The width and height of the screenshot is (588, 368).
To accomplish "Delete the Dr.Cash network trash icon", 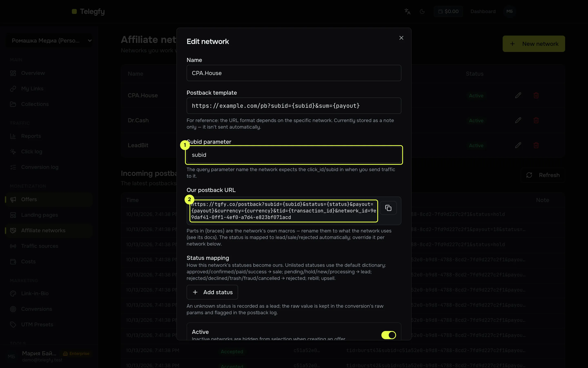I will click(x=536, y=120).
